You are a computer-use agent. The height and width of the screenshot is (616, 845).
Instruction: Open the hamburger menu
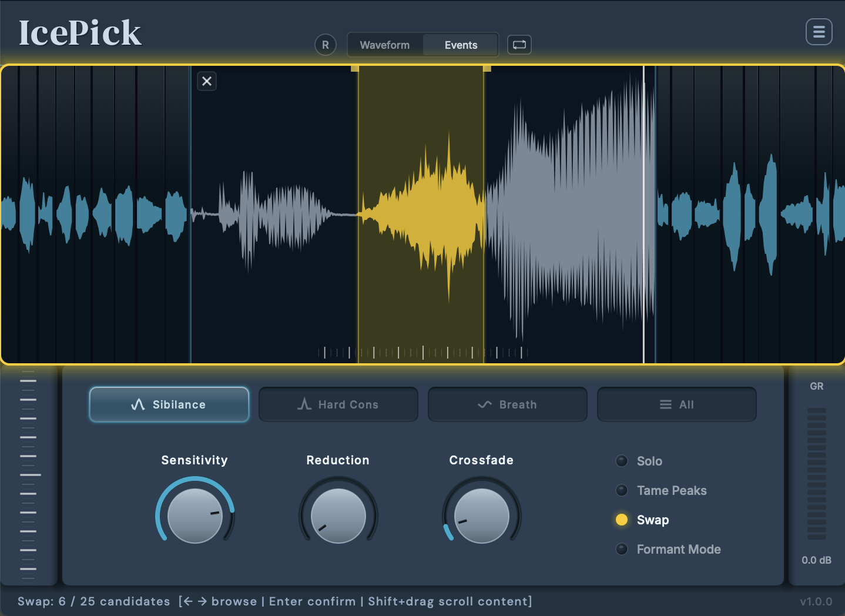coord(819,32)
